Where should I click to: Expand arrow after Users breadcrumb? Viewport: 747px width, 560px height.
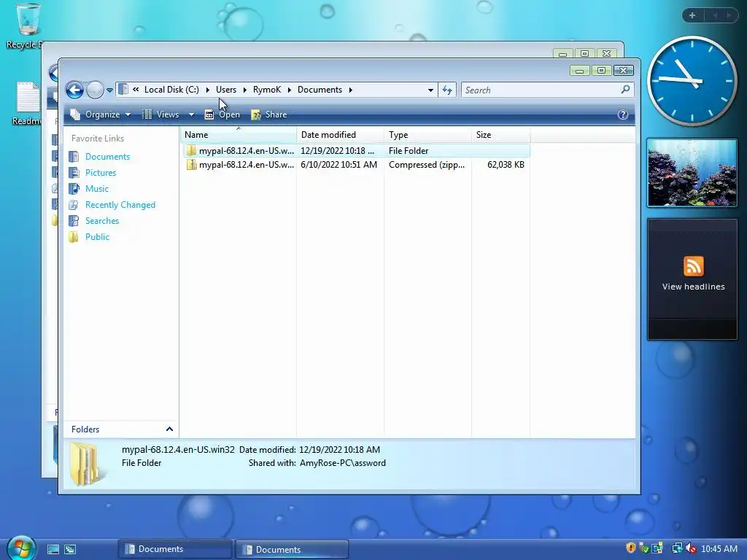point(245,90)
